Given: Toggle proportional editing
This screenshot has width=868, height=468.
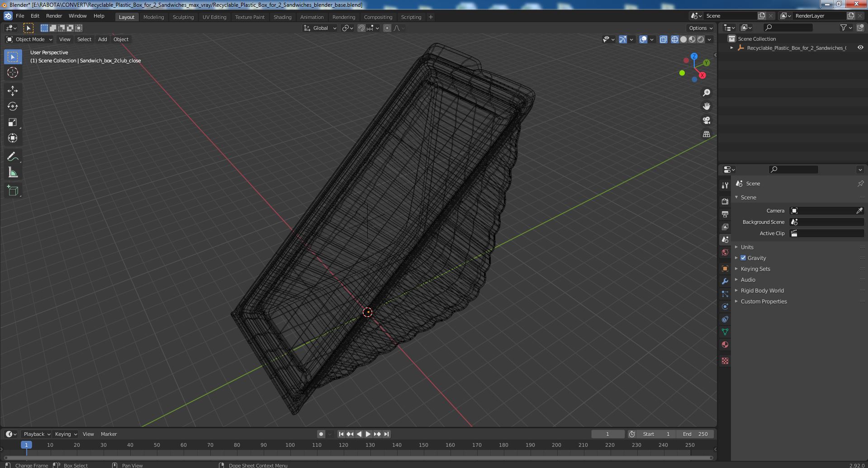Looking at the screenshot, I should (x=387, y=28).
